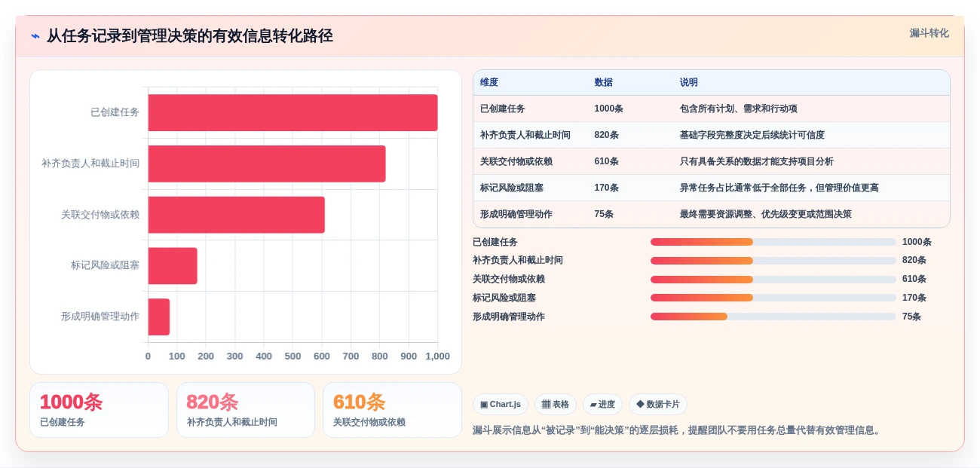
Task: Click the 说明 column header
Action: coord(689,82)
